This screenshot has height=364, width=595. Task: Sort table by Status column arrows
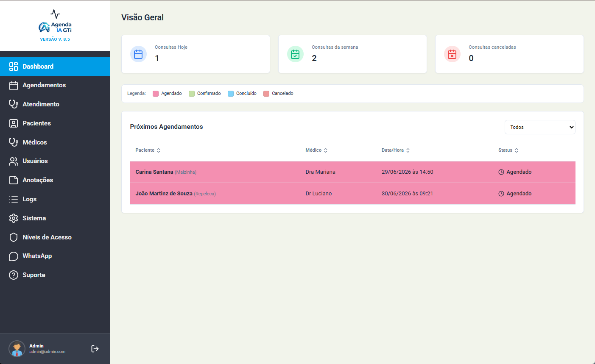pos(517,150)
